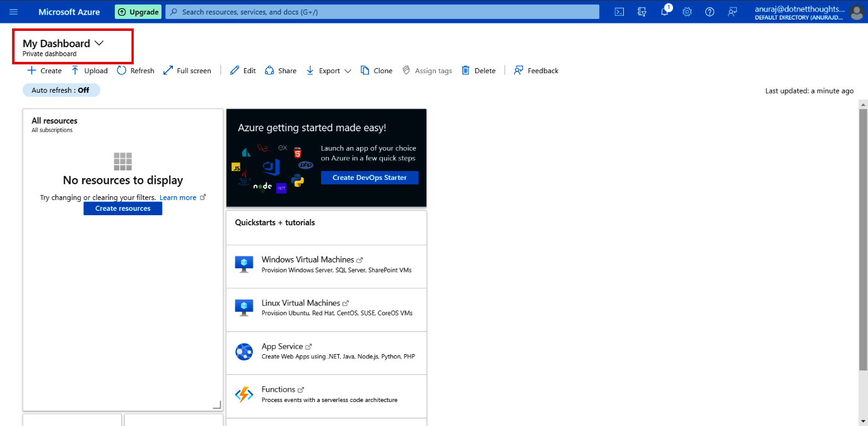Click the 'Quickstarts + tutorials' heading
Screen dimensions: 868x426
(275, 222)
